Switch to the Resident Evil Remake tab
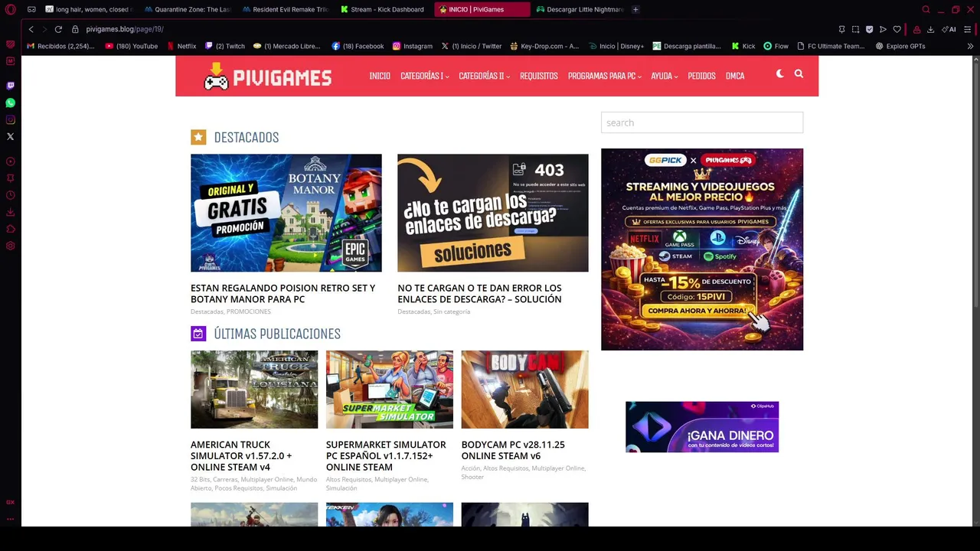 [x=286, y=9]
